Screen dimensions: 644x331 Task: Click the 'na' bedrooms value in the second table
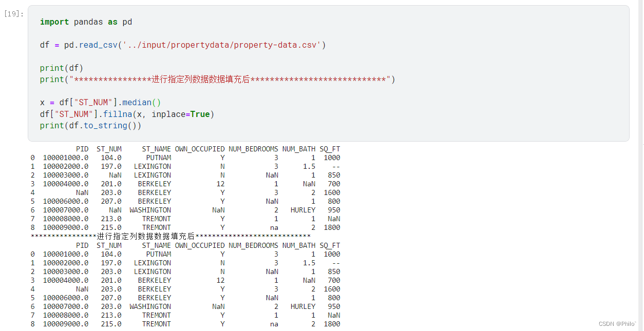click(274, 324)
